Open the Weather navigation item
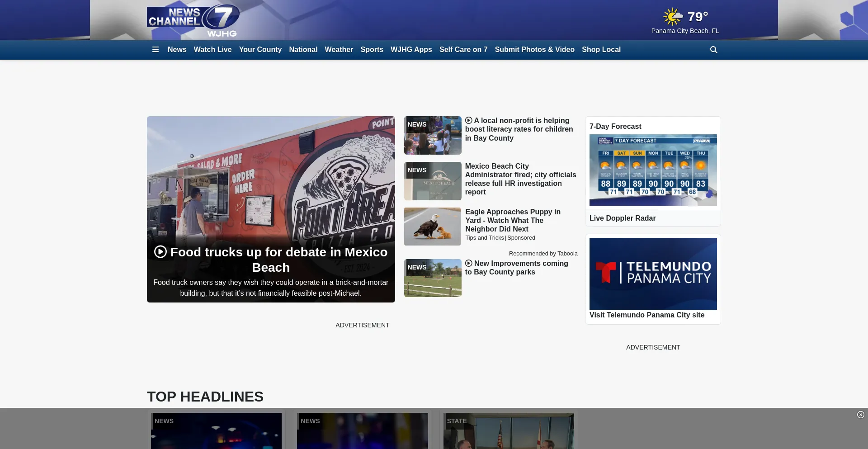 339,50
